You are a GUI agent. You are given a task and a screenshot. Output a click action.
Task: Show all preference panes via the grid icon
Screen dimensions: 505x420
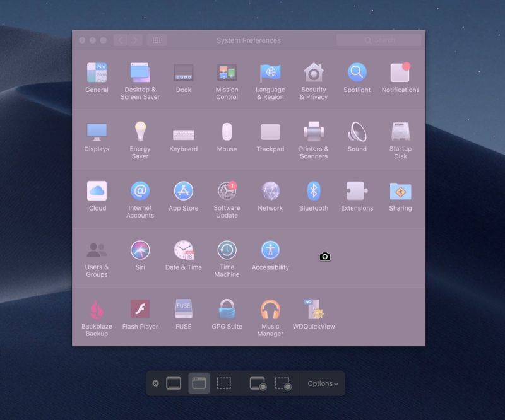click(x=157, y=40)
